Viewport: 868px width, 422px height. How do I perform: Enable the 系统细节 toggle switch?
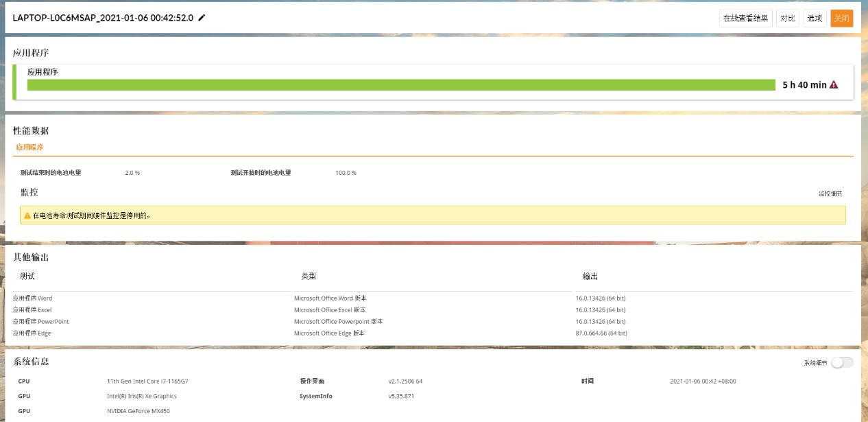[843, 362]
